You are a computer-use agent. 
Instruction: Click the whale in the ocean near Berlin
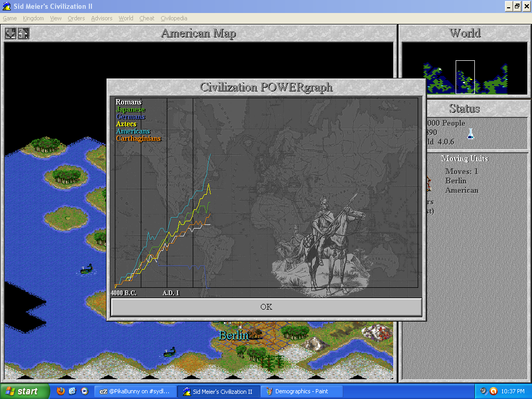pyautogui.click(x=170, y=352)
